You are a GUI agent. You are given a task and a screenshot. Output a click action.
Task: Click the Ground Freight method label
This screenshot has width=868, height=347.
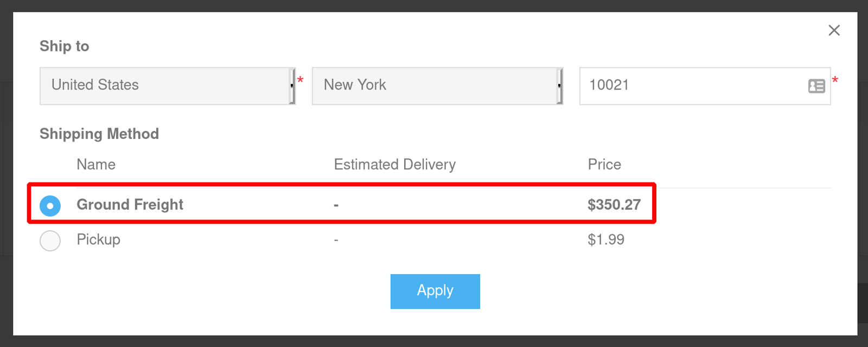(130, 205)
